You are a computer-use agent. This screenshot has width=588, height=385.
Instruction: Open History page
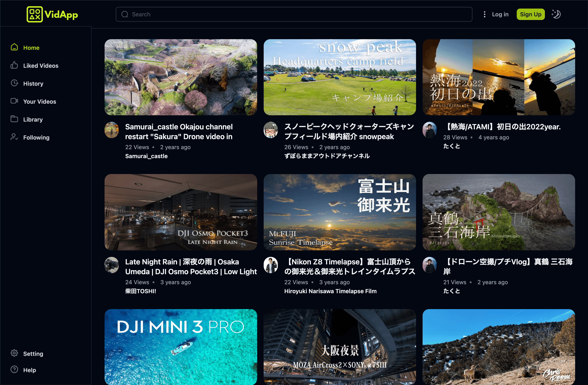coord(33,84)
